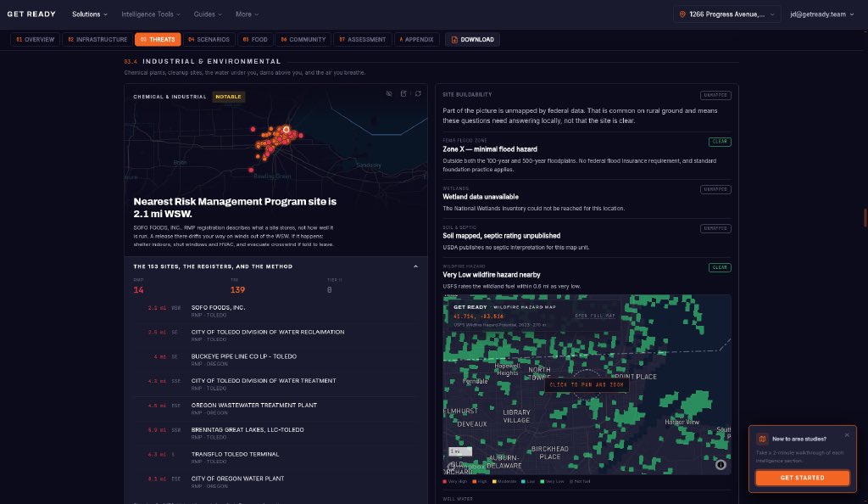868x504 pixels.
Task: Switch to the 02 Infrastructure tab
Action: (97, 39)
